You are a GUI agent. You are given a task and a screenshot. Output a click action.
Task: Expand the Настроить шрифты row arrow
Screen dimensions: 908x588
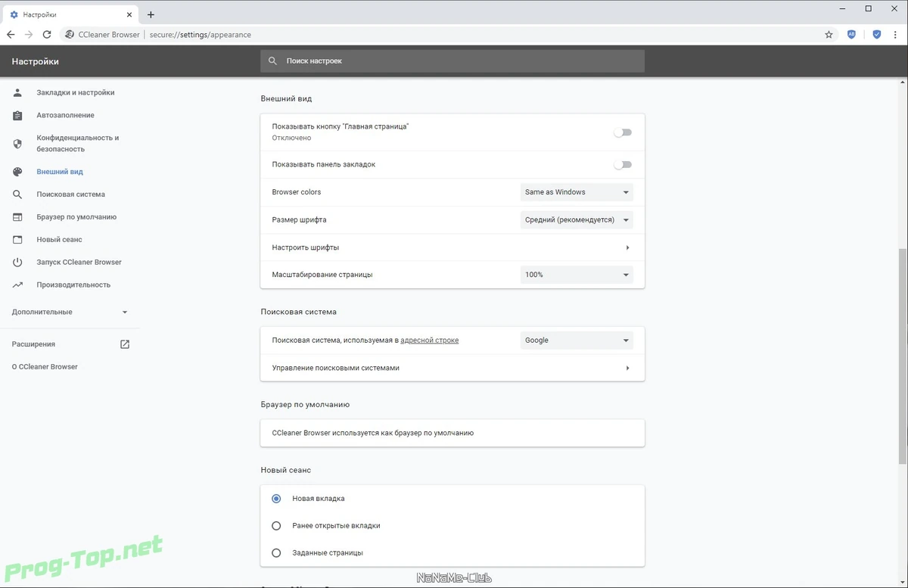click(x=627, y=247)
